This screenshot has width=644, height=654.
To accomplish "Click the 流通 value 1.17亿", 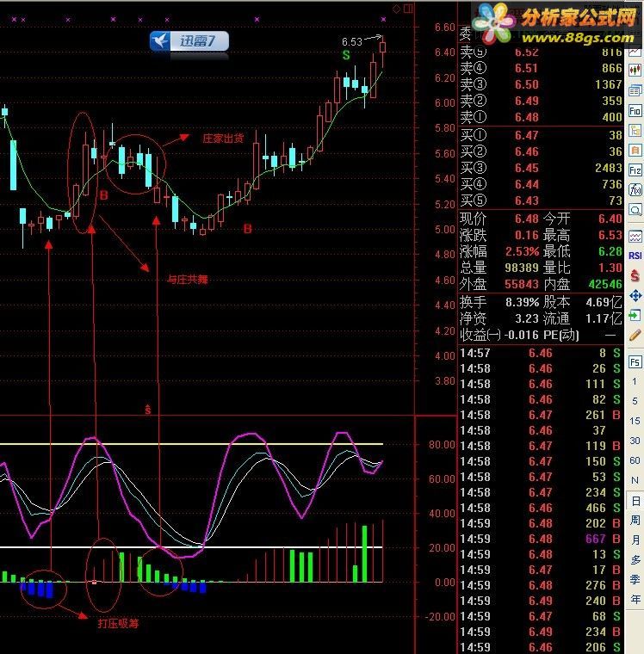I will tap(604, 318).
